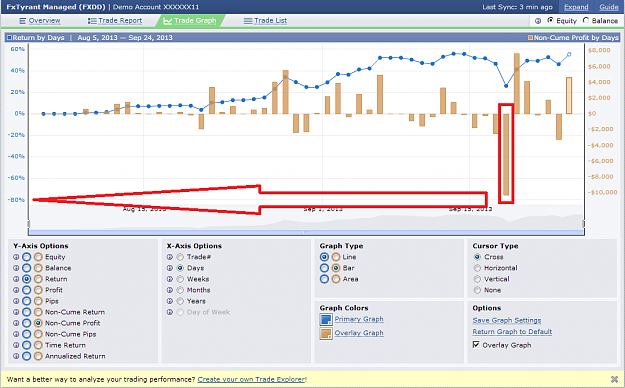The width and height of the screenshot is (625, 388).
Task: Click the date range scrollbar under the chart
Action: (x=306, y=232)
